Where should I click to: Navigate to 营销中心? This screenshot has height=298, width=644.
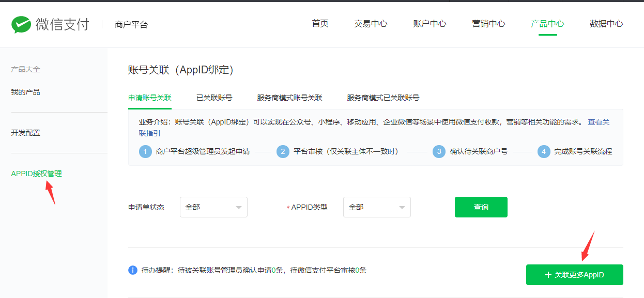pos(488,24)
